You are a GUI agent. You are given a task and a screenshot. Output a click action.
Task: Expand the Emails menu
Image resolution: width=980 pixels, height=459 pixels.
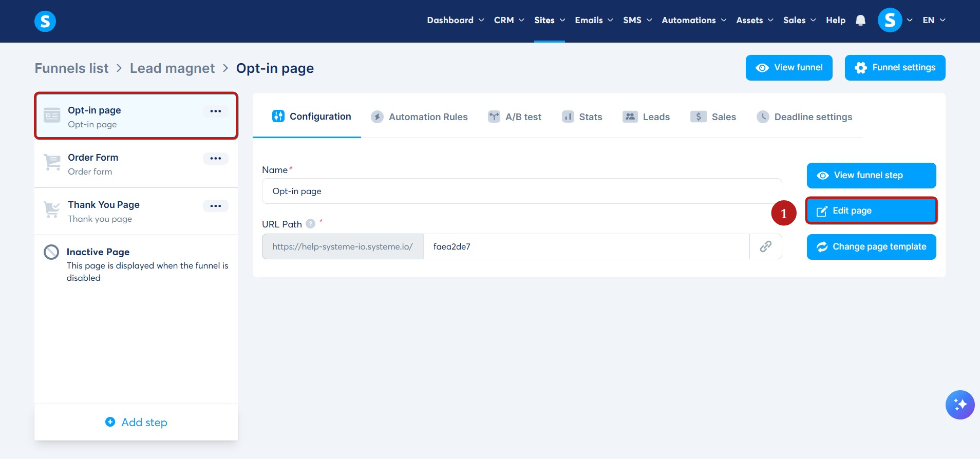pos(594,20)
